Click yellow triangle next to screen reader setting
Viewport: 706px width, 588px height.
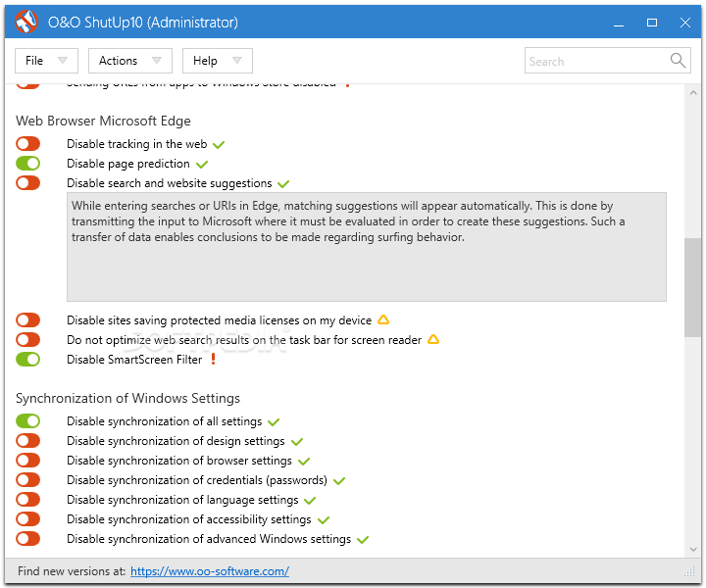[433, 339]
